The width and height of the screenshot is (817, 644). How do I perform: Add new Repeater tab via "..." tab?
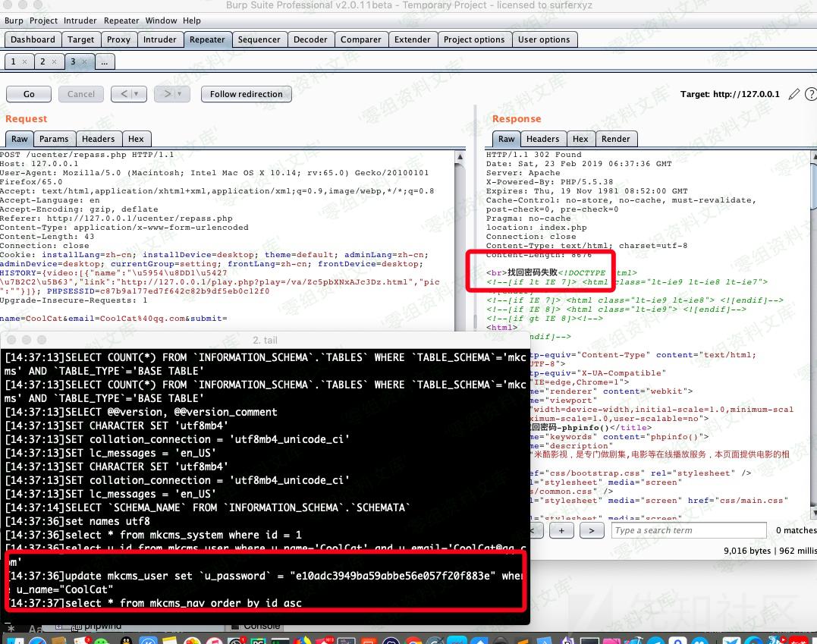pos(105,61)
